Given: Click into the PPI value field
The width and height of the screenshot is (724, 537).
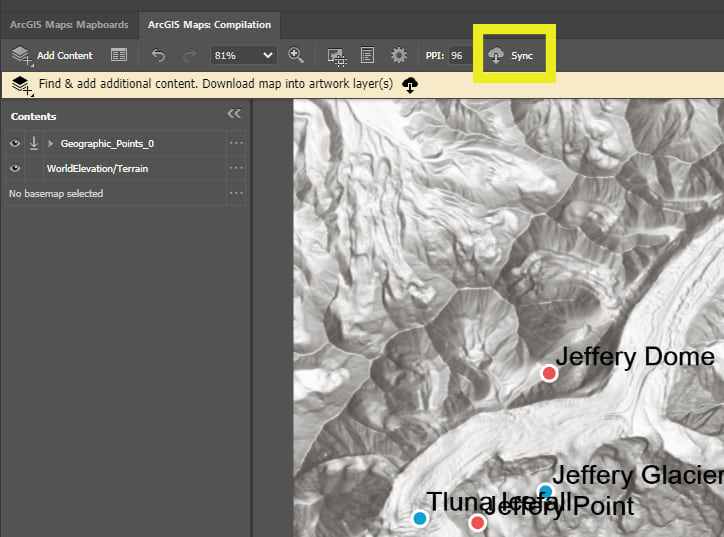Looking at the screenshot, I should pos(460,55).
